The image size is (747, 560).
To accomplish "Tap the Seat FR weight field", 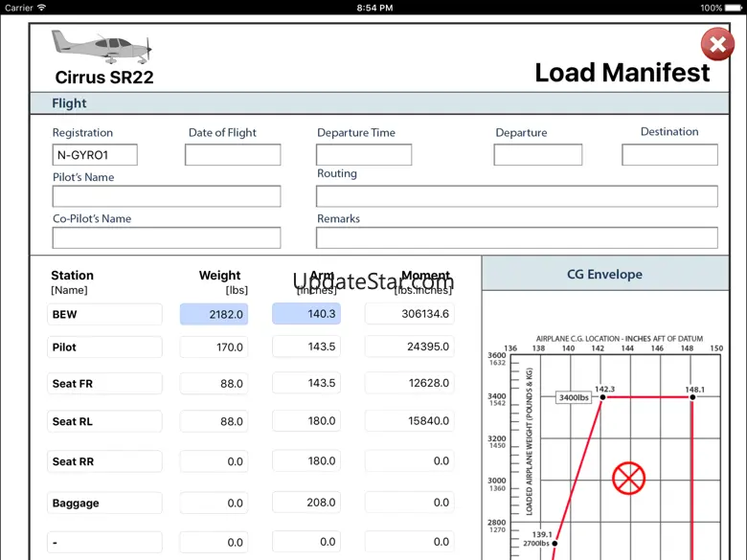I will click(214, 384).
